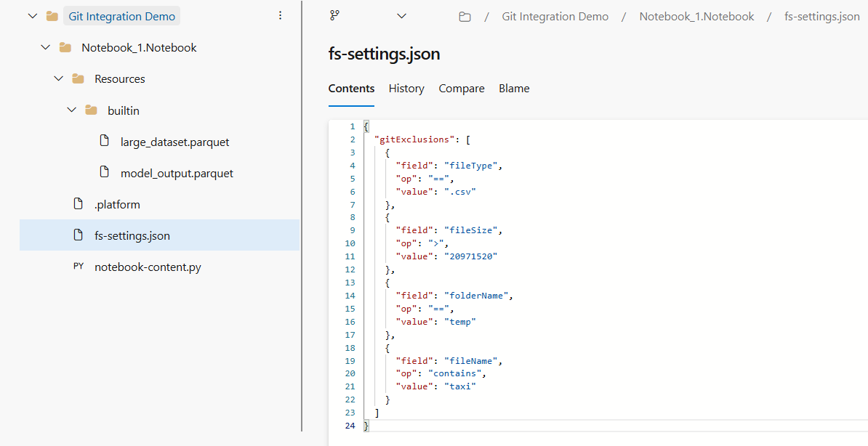Go to Notebook_1.Notebook in breadcrumb
868x446 pixels.
[x=696, y=17]
